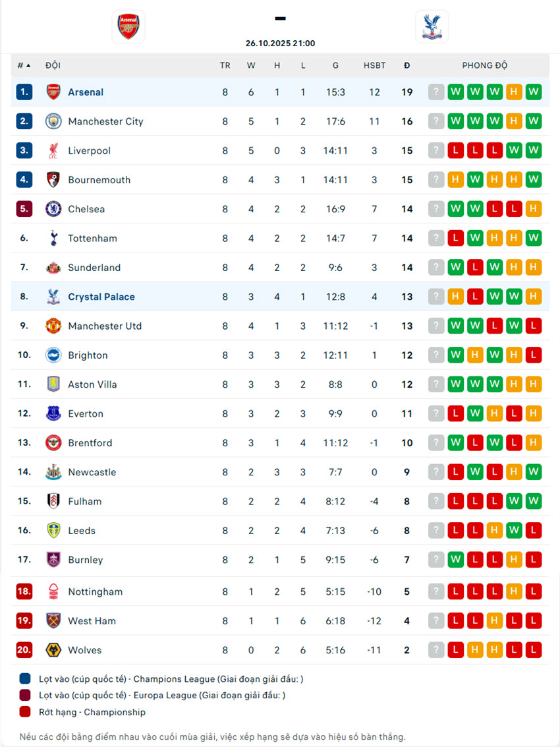Sort standings by the Đ points column

click(x=407, y=65)
